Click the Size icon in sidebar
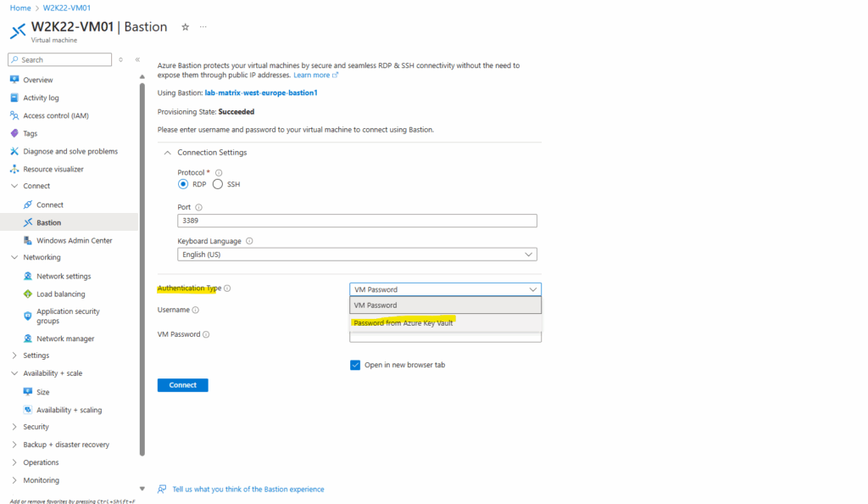868x504 pixels. [28, 391]
